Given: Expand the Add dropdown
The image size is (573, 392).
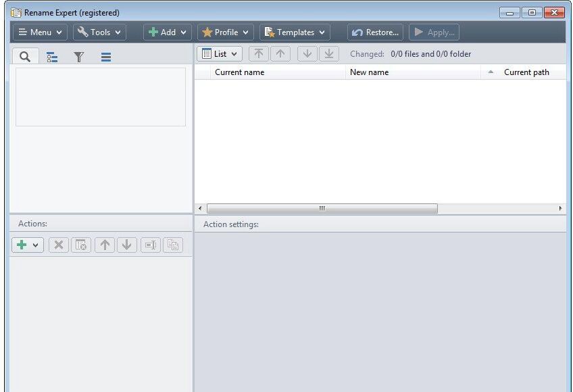Looking at the screenshot, I should [168, 32].
